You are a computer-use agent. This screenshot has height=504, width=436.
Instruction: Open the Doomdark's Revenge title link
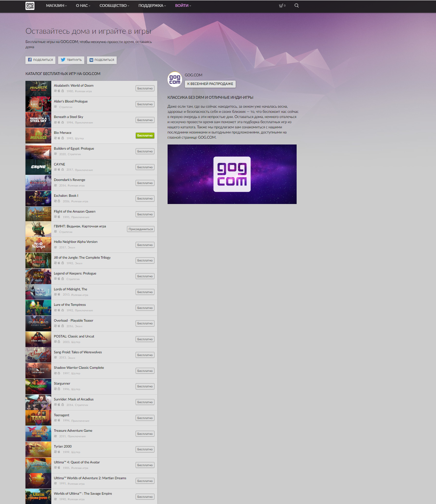coord(69,180)
